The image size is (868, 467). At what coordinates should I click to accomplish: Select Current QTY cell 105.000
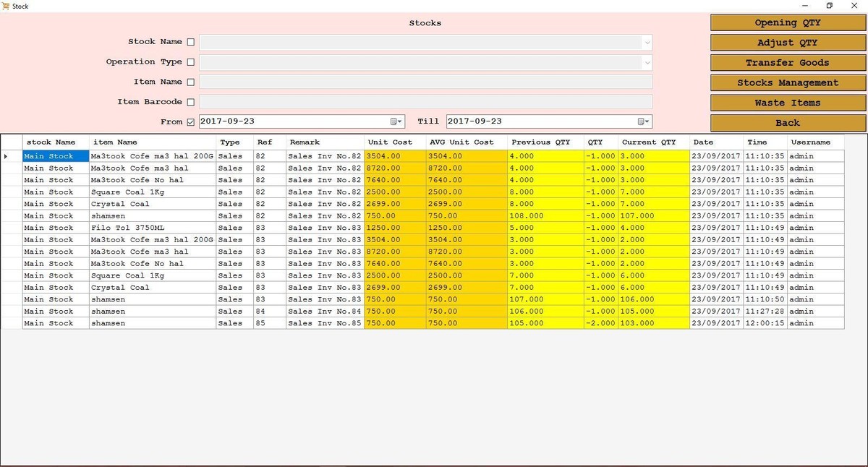[x=654, y=312]
